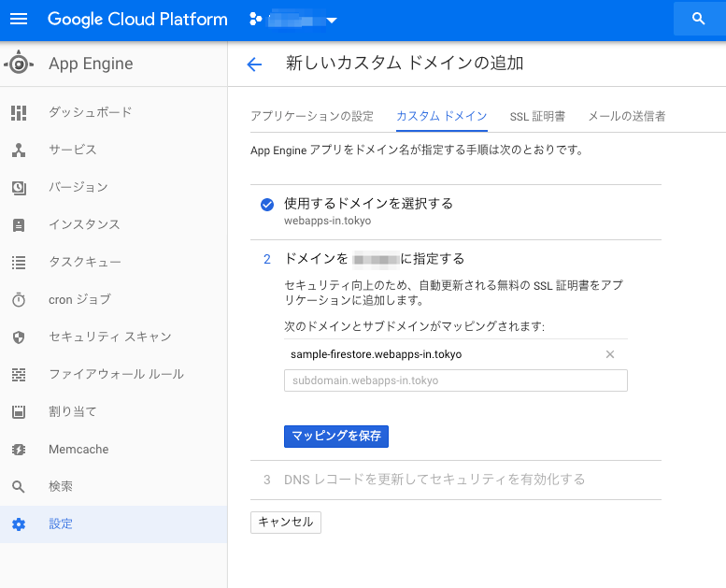726x588 pixels.
Task: Expand step 使用するドメインを選択する
Action: [368, 204]
